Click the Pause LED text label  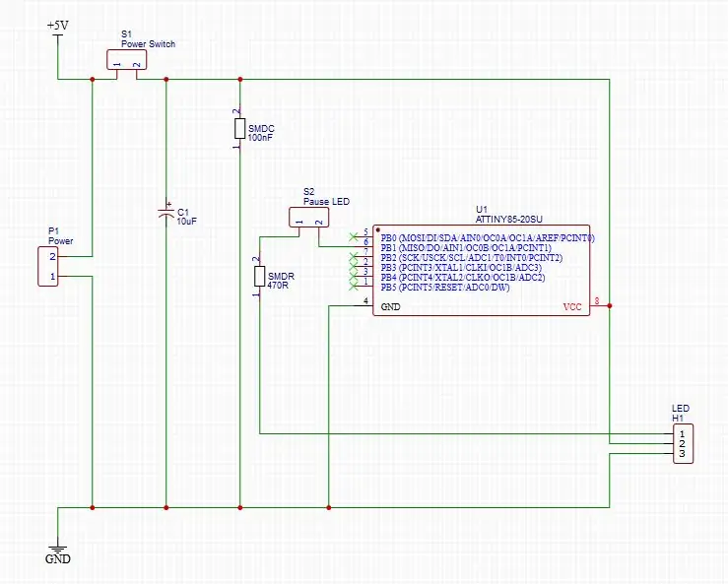326,202
